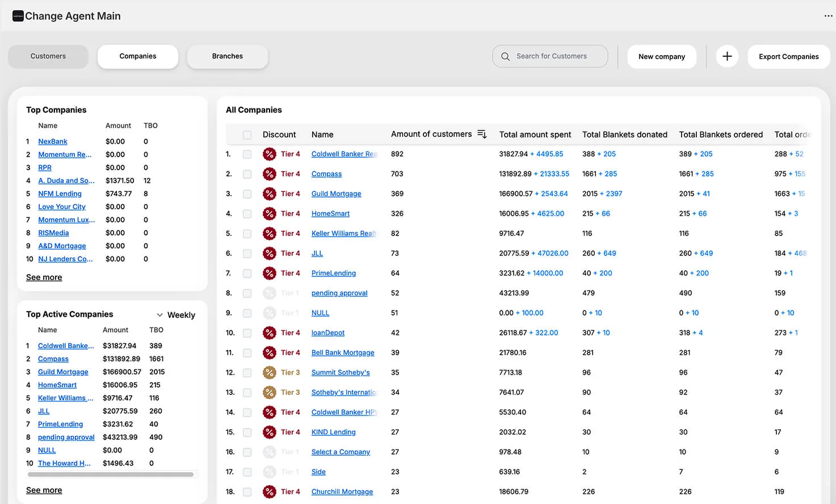Click discount badge icon for Coldwell Banker Realty row
The width and height of the screenshot is (836, 504).
point(270,154)
